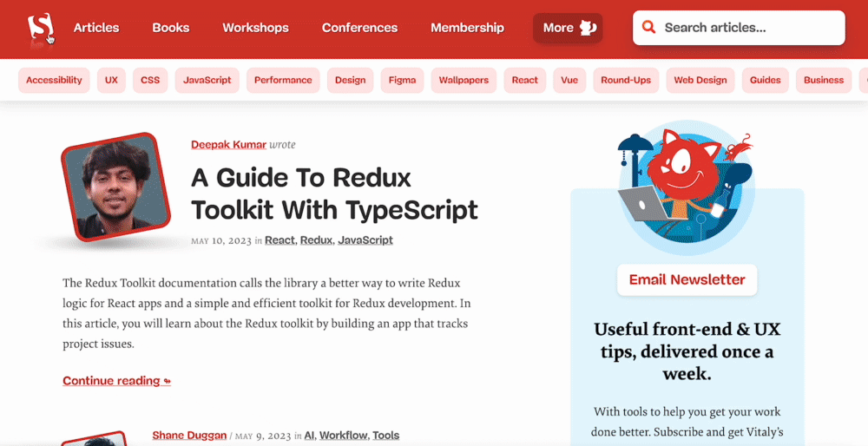
Task: Follow the Continue reading link
Action: click(116, 381)
